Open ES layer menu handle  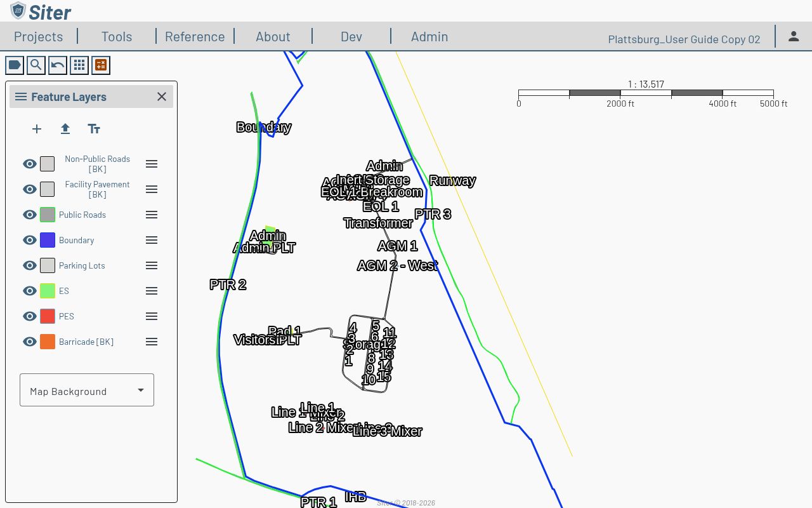coord(152,291)
